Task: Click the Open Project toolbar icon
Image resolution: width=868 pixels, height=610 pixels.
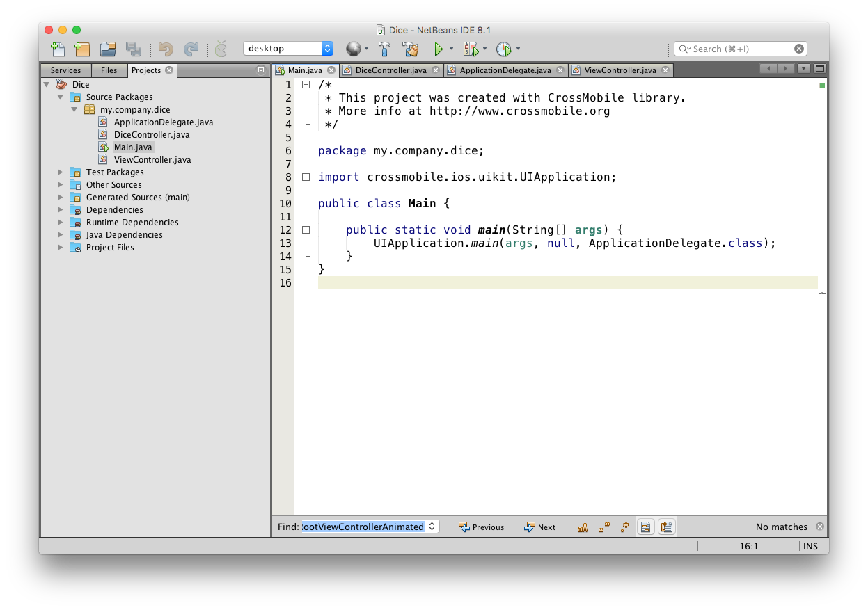Action: pos(108,49)
